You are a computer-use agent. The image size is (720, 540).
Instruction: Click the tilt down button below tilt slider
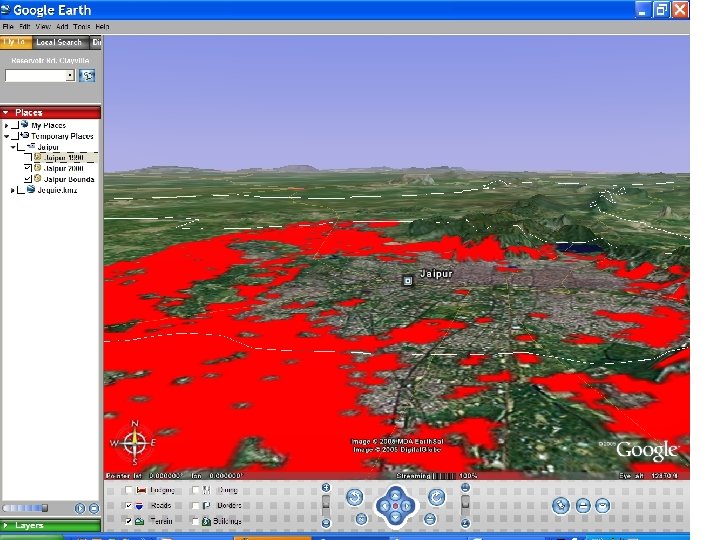click(x=465, y=523)
